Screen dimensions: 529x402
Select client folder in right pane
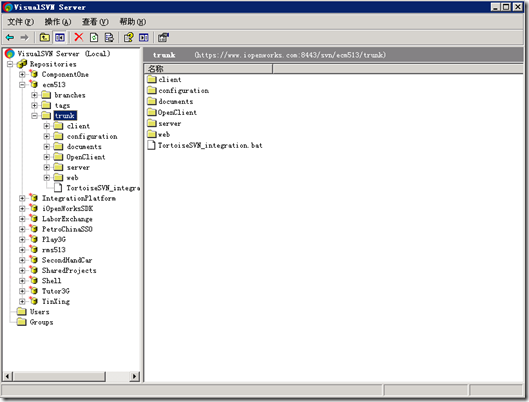170,80
